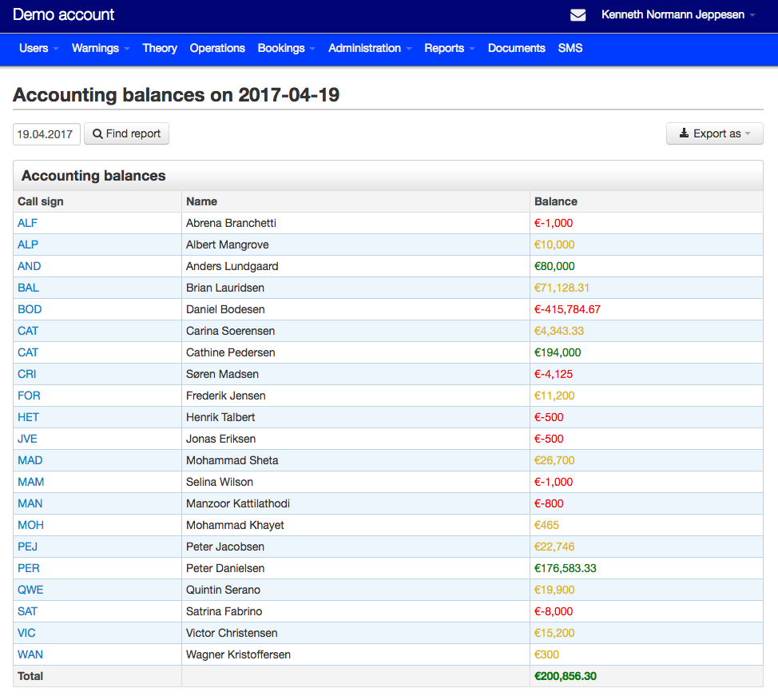Click the CRI call sign
This screenshot has height=700, width=778.
coord(27,374)
